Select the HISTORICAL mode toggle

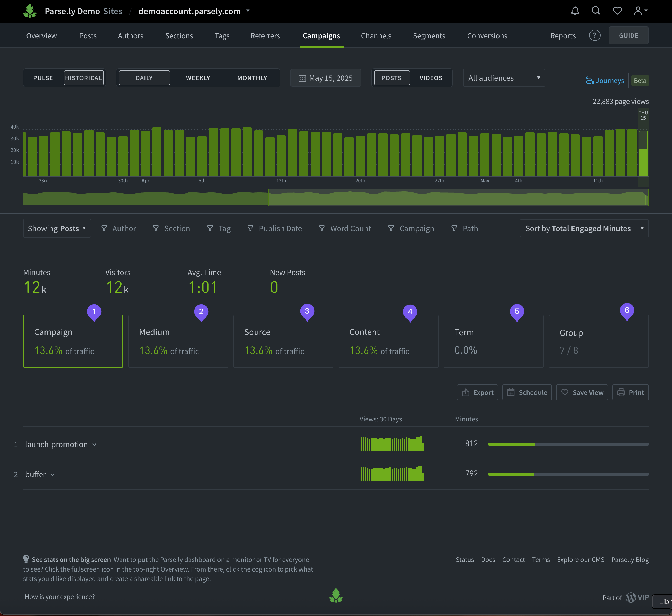[x=84, y=78]
